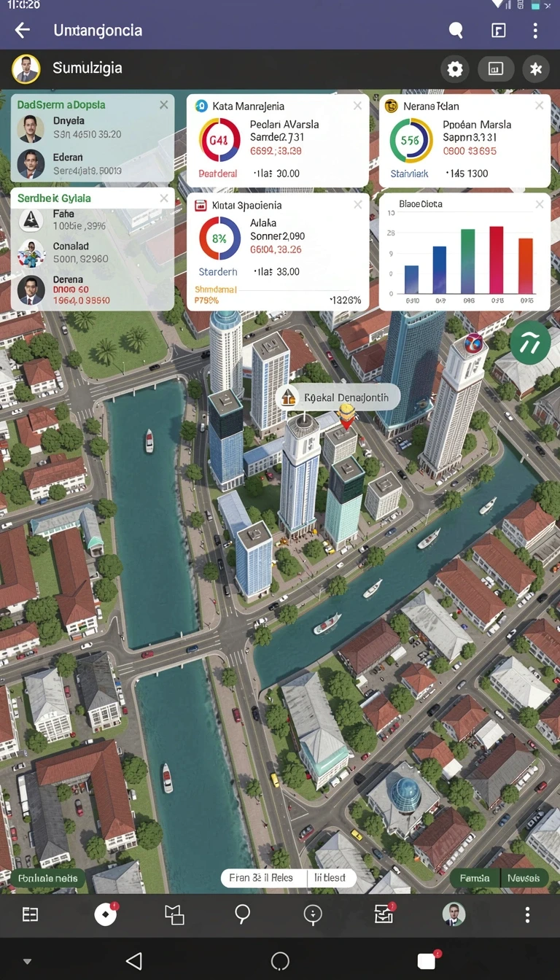Tap the boxed F icon in the top bar
Image resolution: width=560 pixels, height=980 pixels.
(x=498, y=30)
